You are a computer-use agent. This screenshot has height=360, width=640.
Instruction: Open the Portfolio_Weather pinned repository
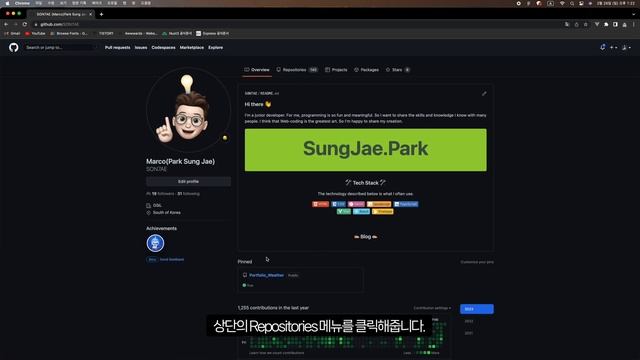266,275
